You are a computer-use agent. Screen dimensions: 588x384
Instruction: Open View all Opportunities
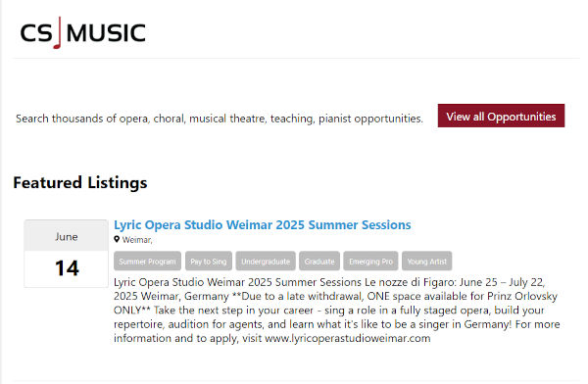coord(501,116)
